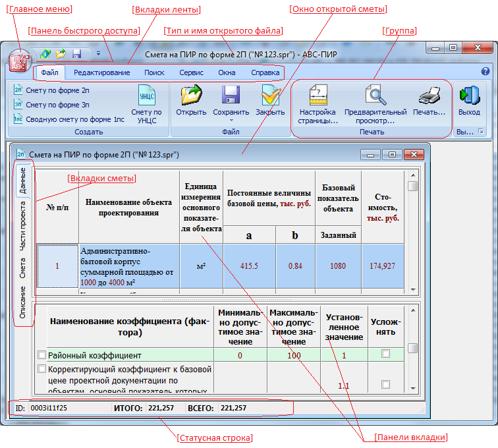Switch to the Файл ribbon tab

49,72
